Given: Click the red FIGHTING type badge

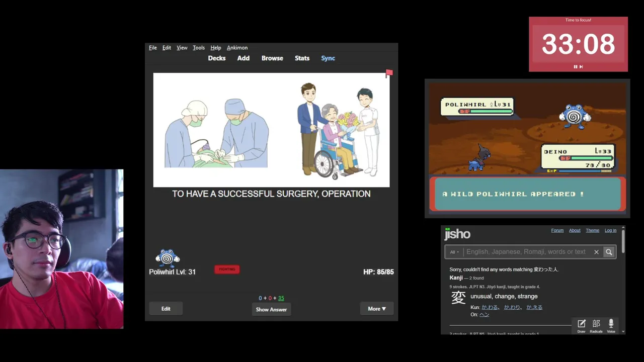Looking at the screenshot, I should point(227,269).
